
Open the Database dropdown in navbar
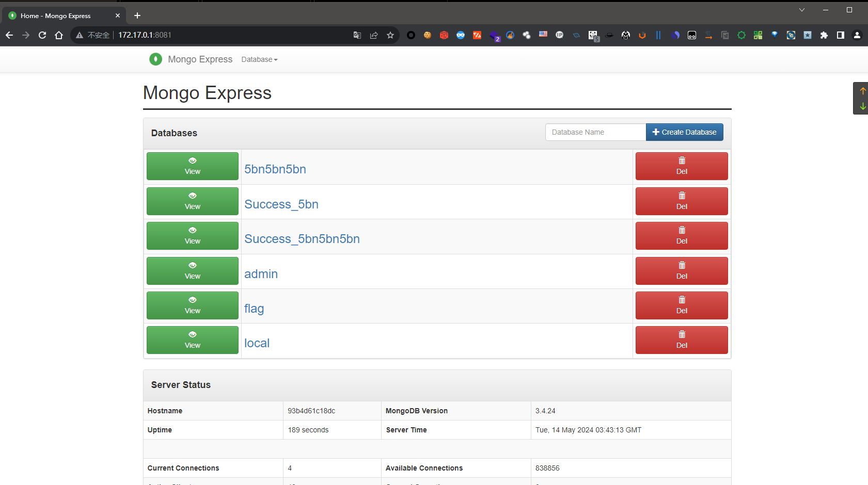tap(259, 59)
